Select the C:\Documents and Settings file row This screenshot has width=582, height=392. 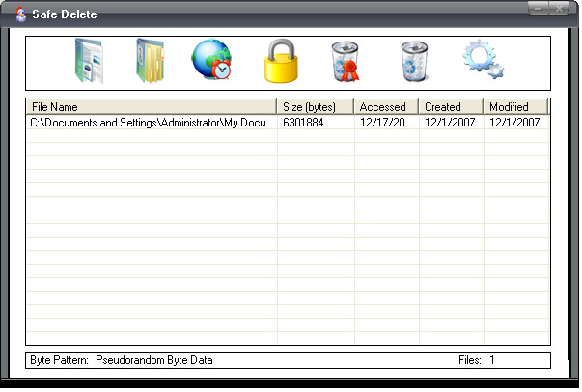[288, 123]
